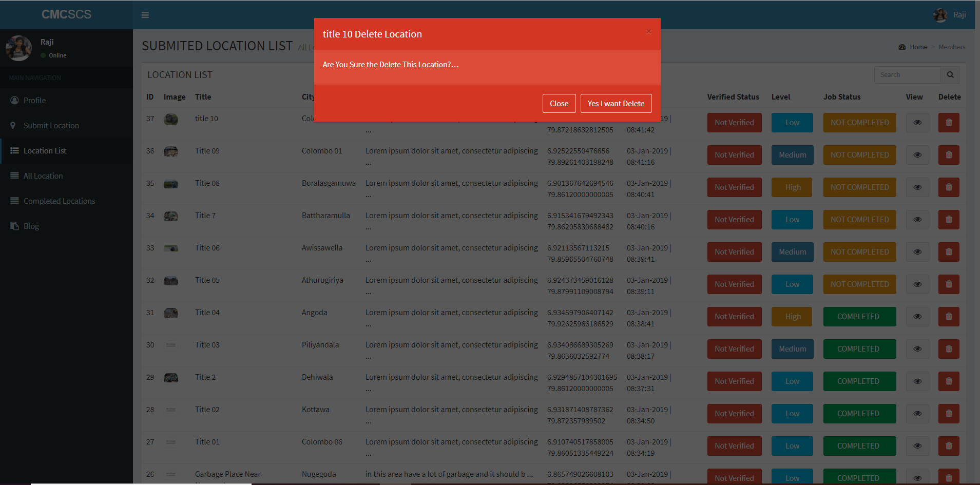Image resolution: width=980 pixels, height=485 pixels.
Task: Focus the Search input field
Action: tap(908, 75)
